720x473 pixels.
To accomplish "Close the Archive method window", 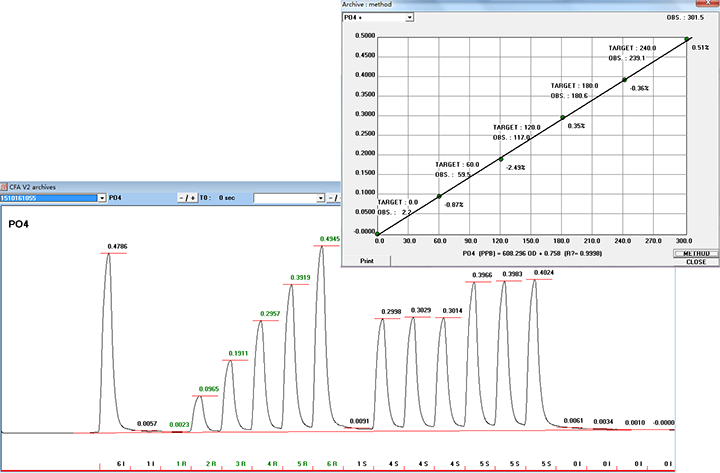I will (x=710, y=5).
